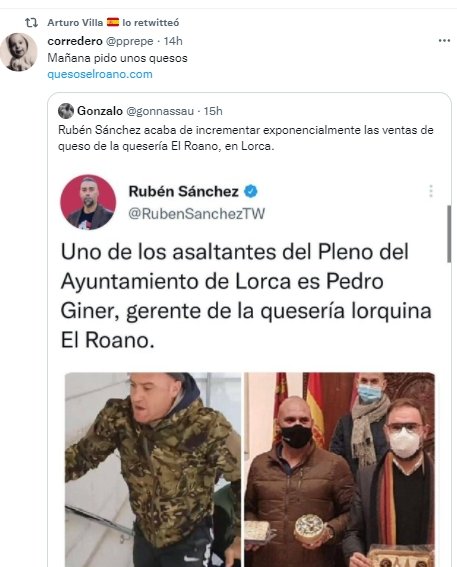The width and height of the screenshot is (457, 567).
Task: Click the blue verified badge next to Rubén Sánchez
Action: coord(251,191)
